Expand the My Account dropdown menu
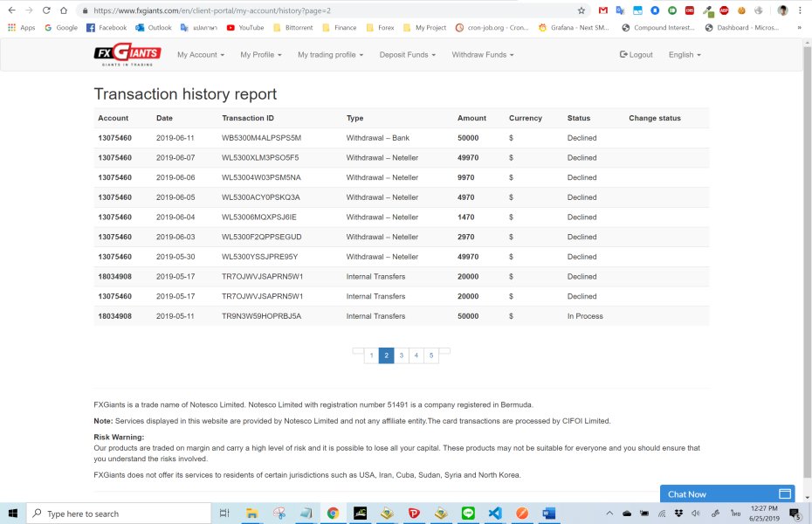Viewport: 812px width, 524px height. 200,55
